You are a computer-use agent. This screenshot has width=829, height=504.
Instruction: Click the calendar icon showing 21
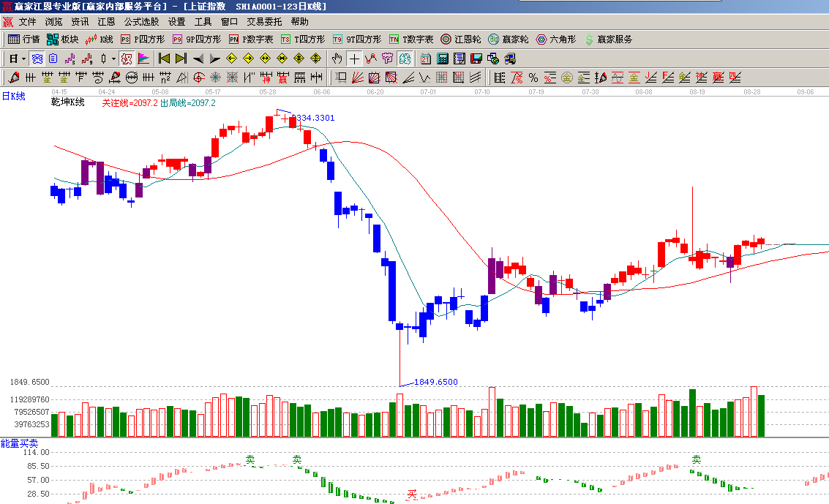click(x=427, y=59)
